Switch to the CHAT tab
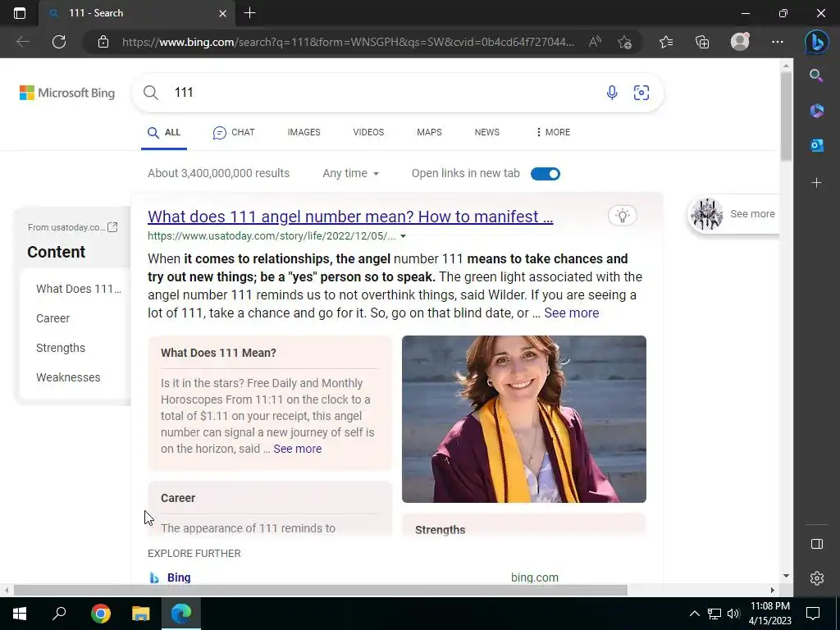The width and height of the screenshot is (840, 630). click(234, 132)
